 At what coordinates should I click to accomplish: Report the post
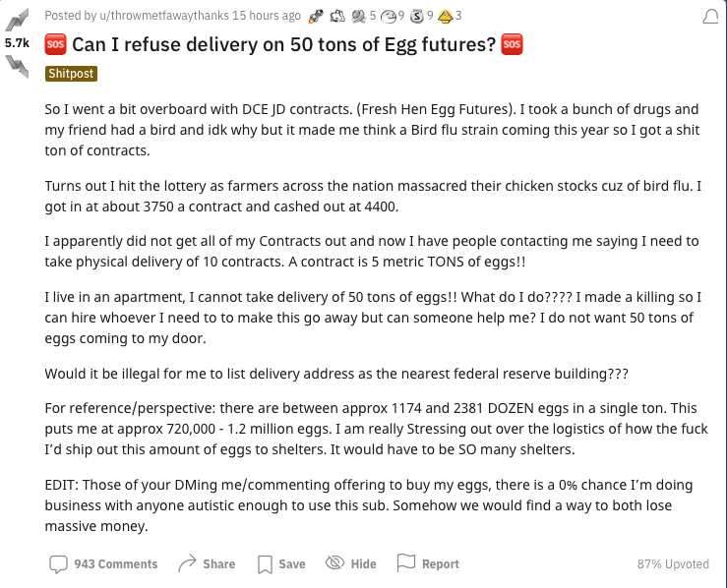coord(427,563)
